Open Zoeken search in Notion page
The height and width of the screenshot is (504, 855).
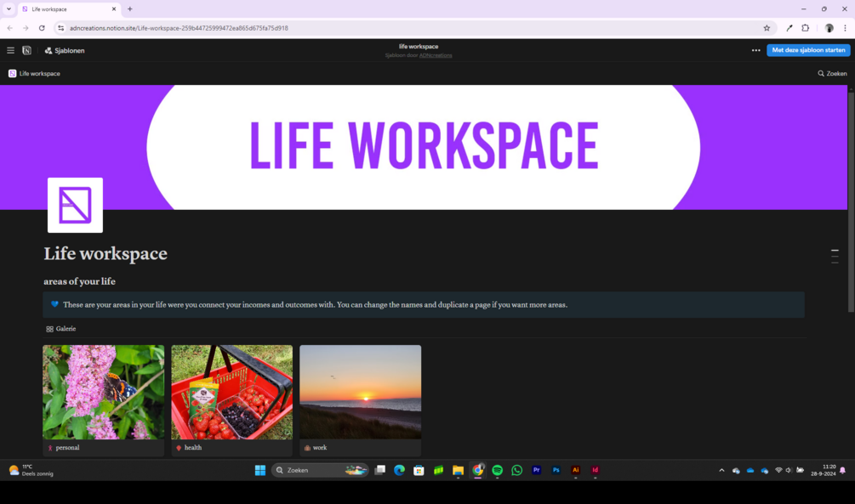832,74
